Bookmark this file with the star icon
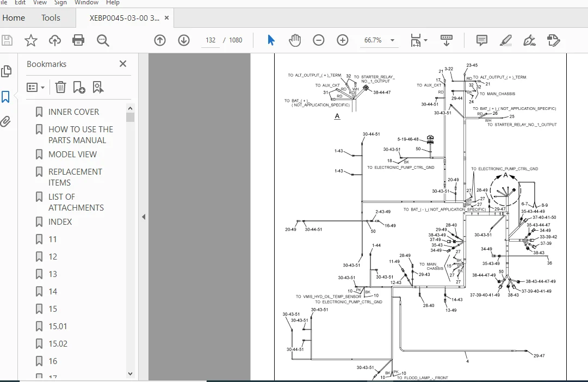Screen dimensions: 588x382 coord(31,40)
